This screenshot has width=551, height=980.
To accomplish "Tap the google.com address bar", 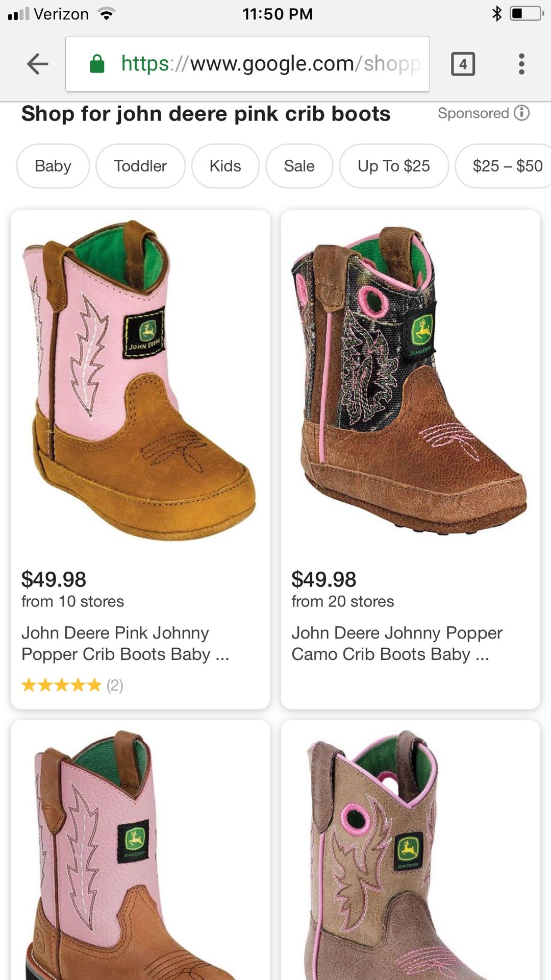I will click(247, 64).
